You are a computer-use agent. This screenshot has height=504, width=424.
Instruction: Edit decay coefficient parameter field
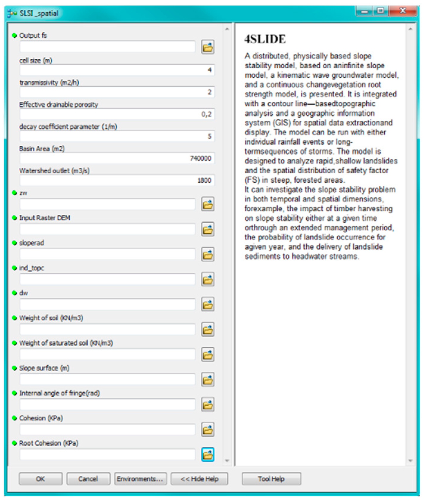click(117, 136)
